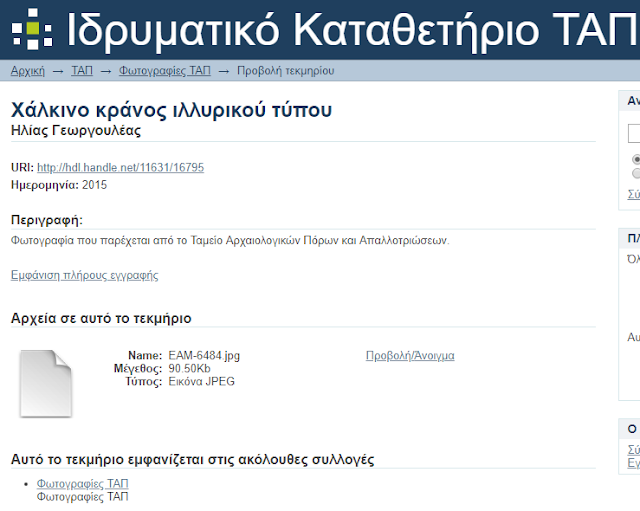Go to the Αρχική breadcrumb link
Image resolution: width=640 pixels, height=511 pixels.
tap(27, 71)
